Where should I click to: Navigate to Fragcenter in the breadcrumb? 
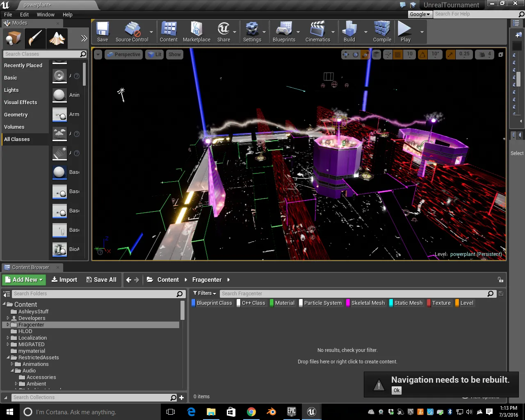[207, 280]
